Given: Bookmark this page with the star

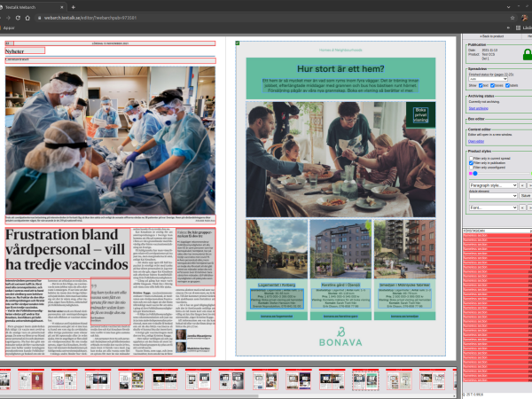Looking at the screenshot, I should pos(512,18).
